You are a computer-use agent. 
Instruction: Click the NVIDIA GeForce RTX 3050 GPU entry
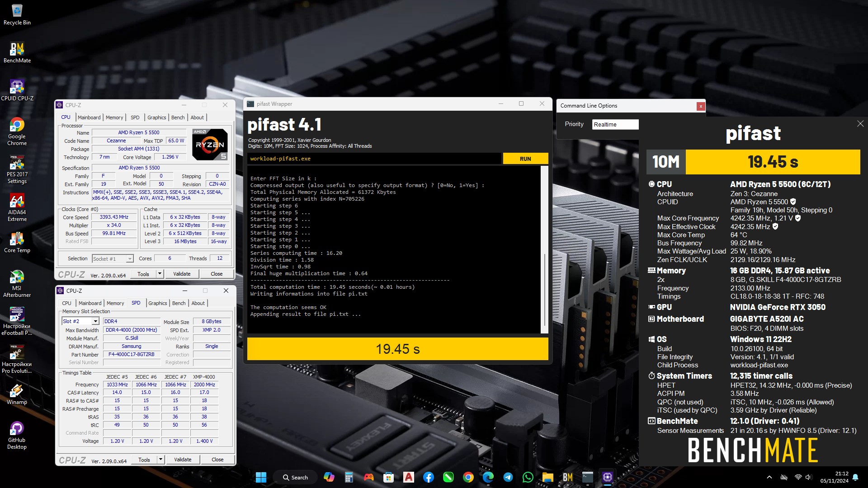coord(778,307)
